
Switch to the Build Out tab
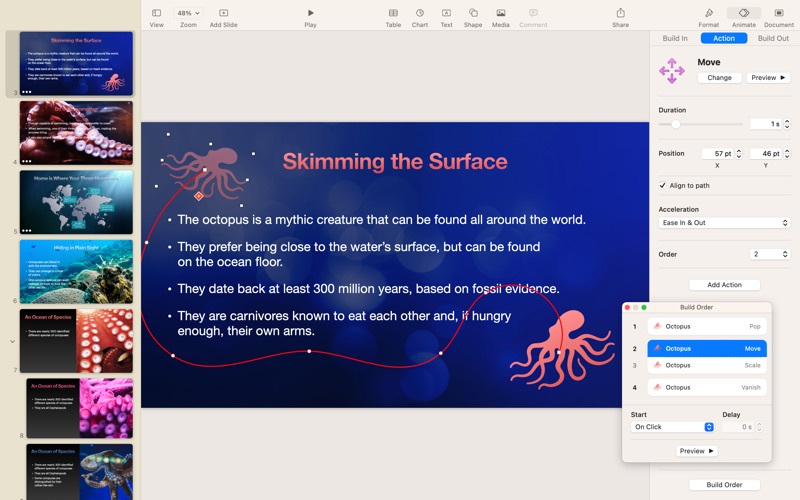pos(773,38)
